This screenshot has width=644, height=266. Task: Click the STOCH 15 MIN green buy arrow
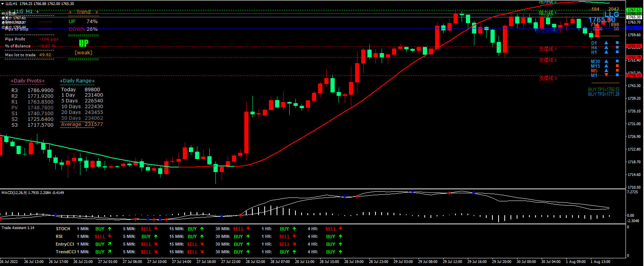pyautogui.click(x=202, y=229)
